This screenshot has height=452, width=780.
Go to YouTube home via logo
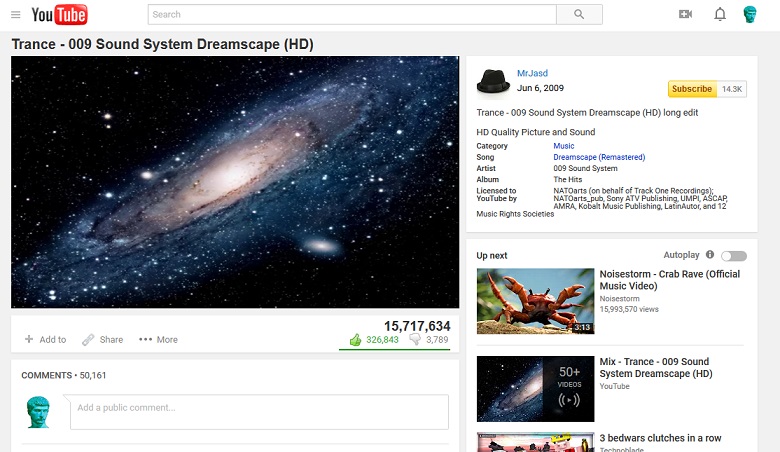point(59,14)
